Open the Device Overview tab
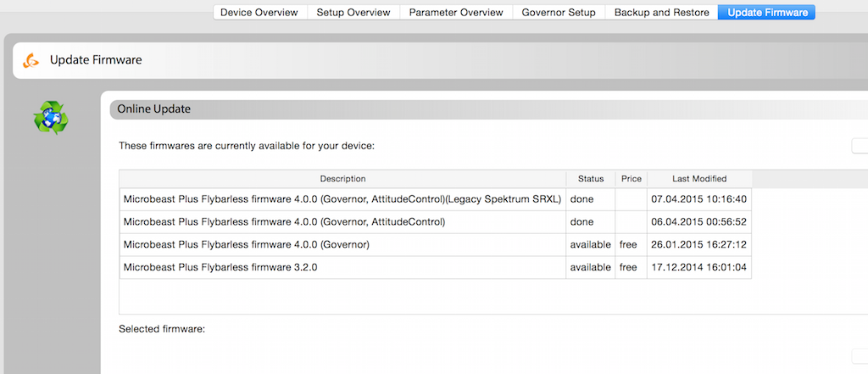The height and width of the screenshot is (374, 868). [x=259, y=13]
